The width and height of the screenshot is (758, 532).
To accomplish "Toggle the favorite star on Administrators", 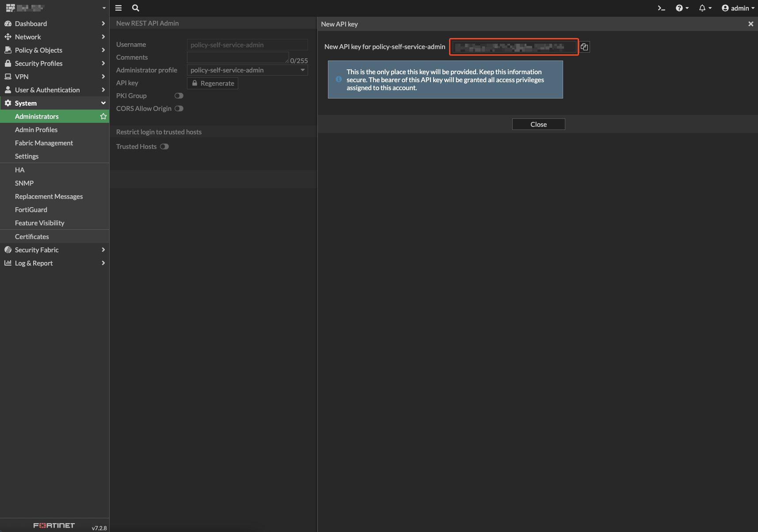I will click(103, 116).
